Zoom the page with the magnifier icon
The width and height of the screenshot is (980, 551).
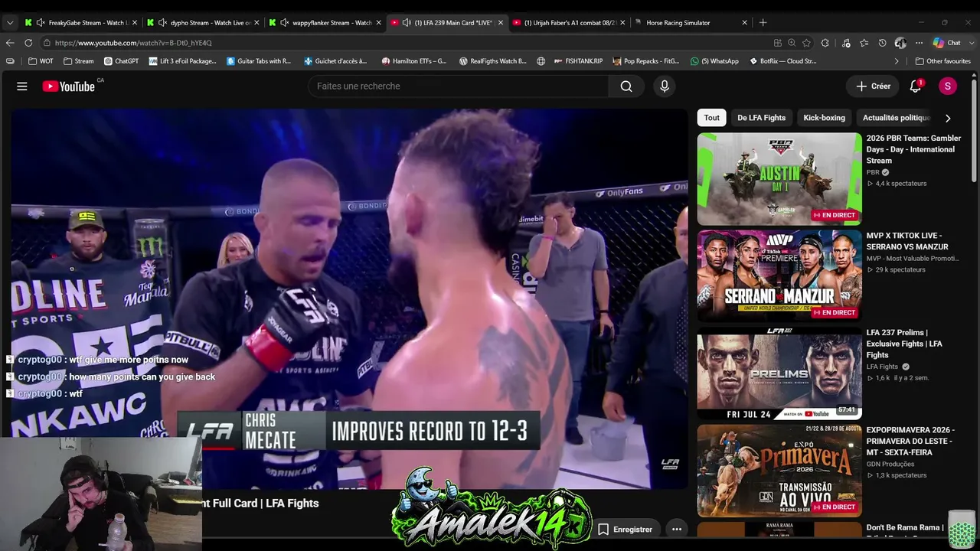[x=792, y=43]
